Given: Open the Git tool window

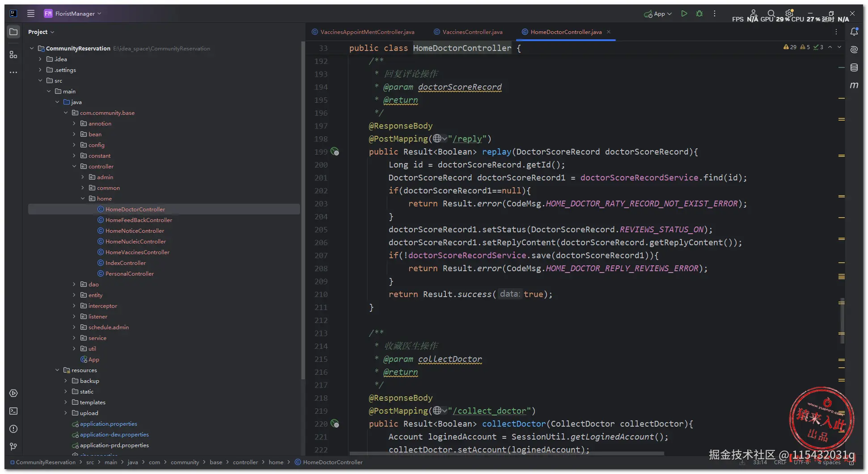Looking at the screenshot, I should (x=13, y=447).
